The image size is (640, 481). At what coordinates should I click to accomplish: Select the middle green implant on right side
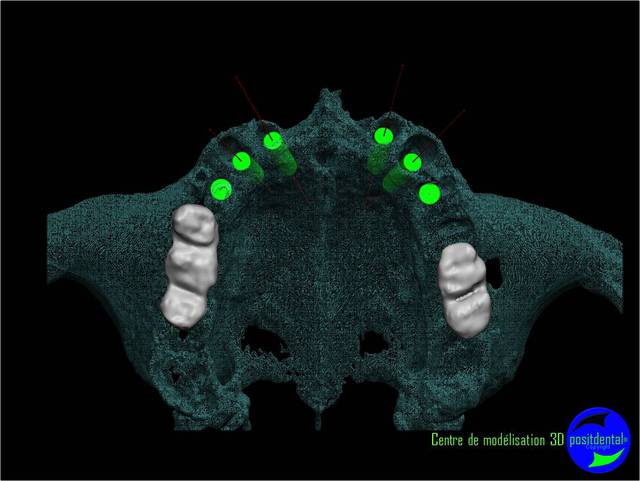click(410, 161)
